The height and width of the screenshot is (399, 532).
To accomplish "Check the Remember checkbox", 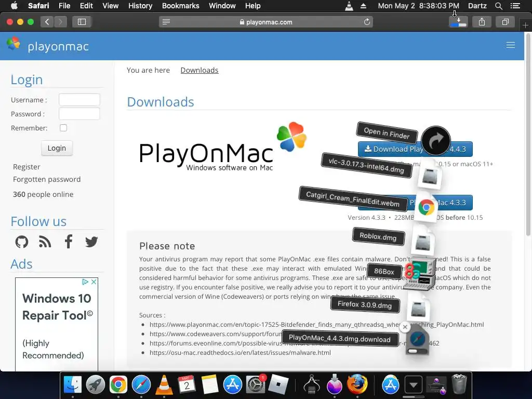I will click(x=63, y=128).
